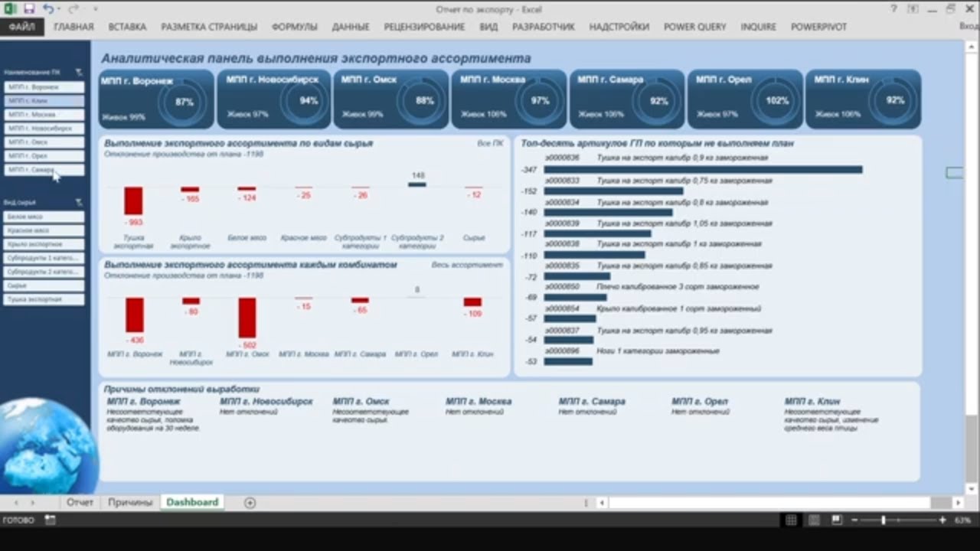Click the МПП г. Омск -502 red bar
Screen dimensions: 980x551
pos(247,318)
